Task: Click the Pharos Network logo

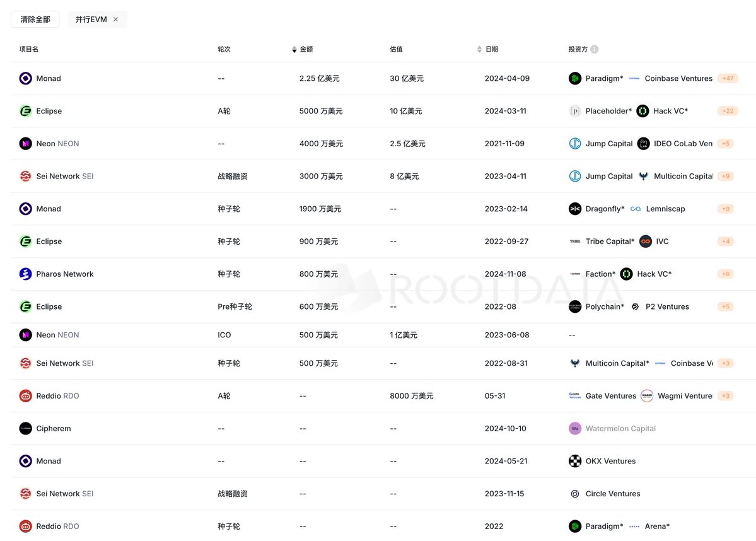Action: tap(26, 274)
